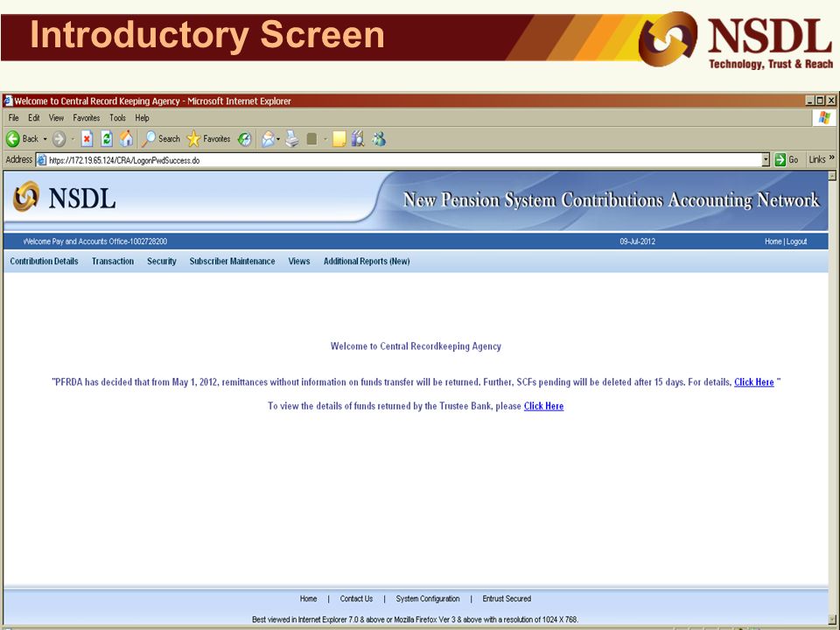Click the IE icon in title bar

[8, 101]
